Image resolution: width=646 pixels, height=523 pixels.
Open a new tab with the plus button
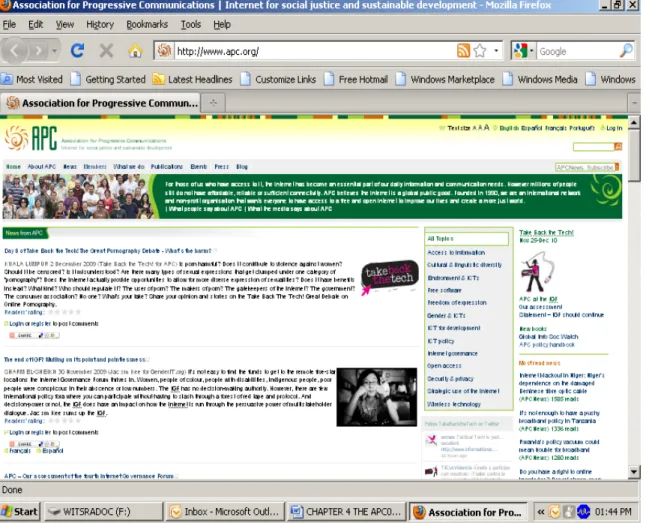coord(213,103)
